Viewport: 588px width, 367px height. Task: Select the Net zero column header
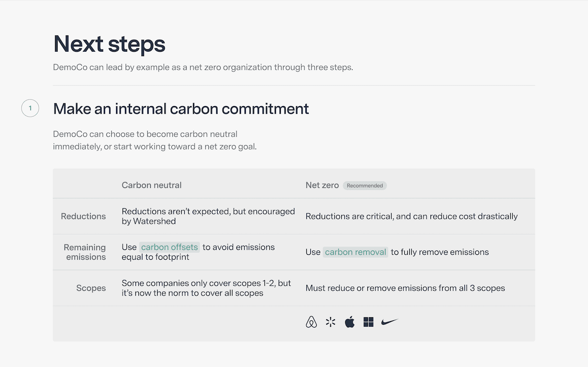(x=322, y=185)
